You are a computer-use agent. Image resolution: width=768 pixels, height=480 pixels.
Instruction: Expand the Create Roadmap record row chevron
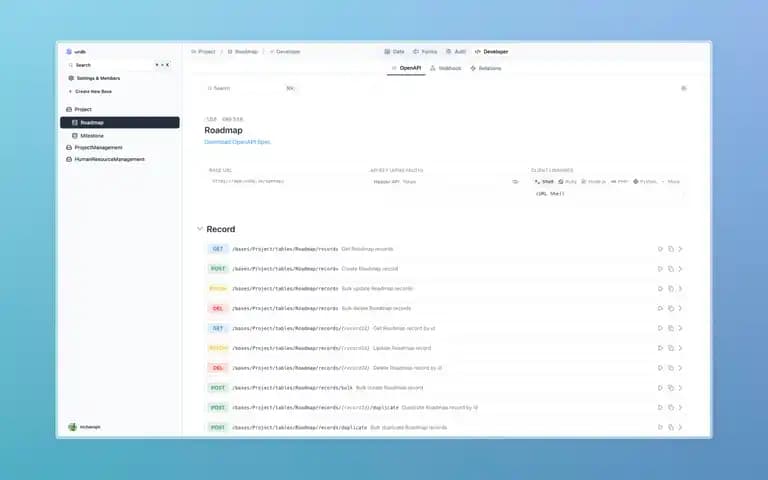click(x=680, y=269)
